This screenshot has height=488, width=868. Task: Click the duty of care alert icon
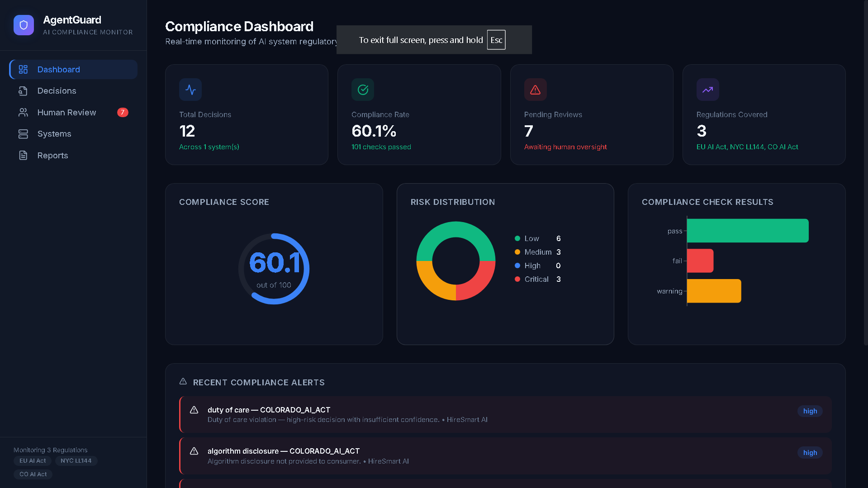[194, 410]
